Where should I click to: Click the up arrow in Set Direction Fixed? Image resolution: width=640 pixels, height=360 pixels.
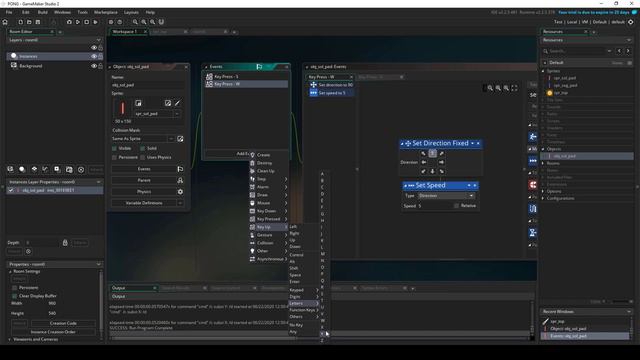point(433,153)
